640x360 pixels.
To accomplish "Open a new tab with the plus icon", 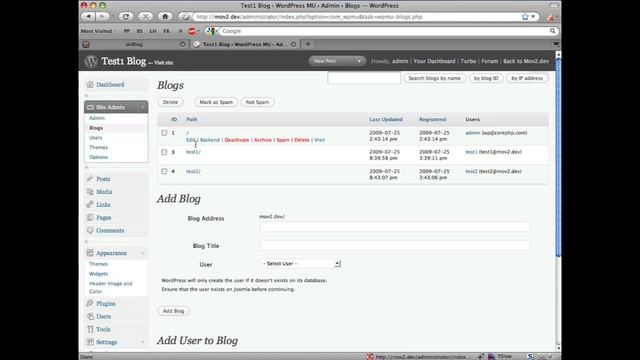I will click(x=308, y=44).
